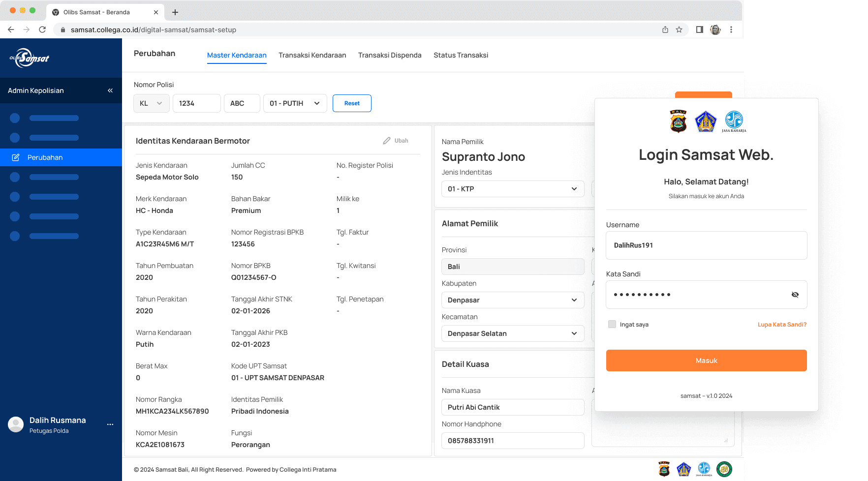Enable the Ingat saya checkbox
Image resolution: width=868 pixels, height=481 pixels.
(x=612, y=324)
